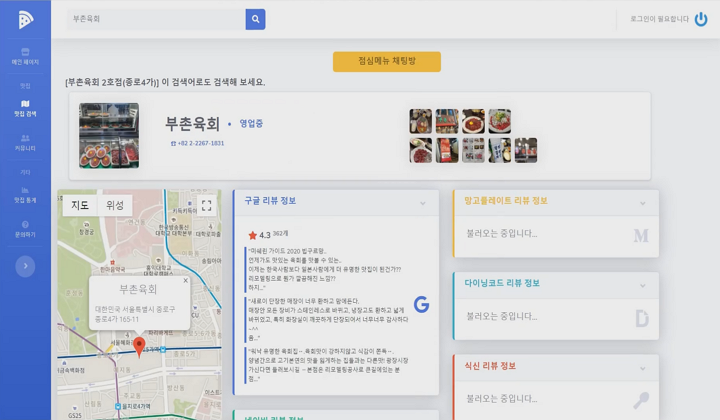This screenshot has width=720, height=420.
Task: Collapse the 식신 리뷰 정보 panel
Action: coord(642,368)
